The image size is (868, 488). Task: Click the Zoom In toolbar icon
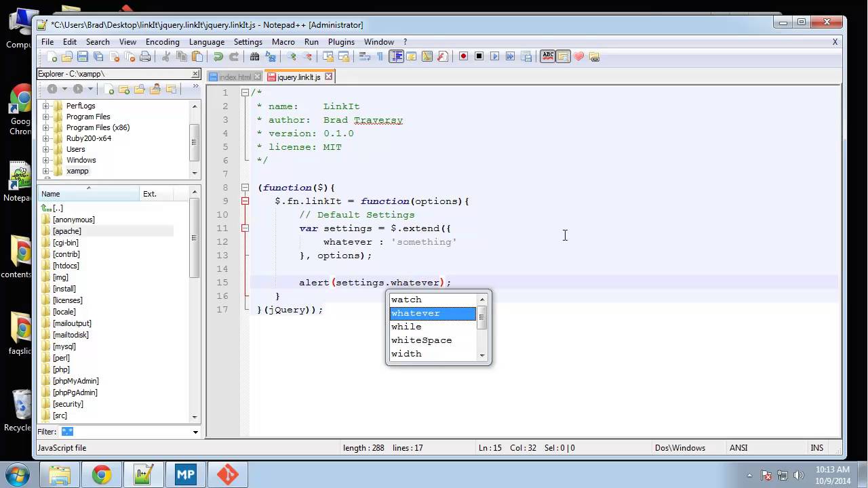(x=292, y=56)
